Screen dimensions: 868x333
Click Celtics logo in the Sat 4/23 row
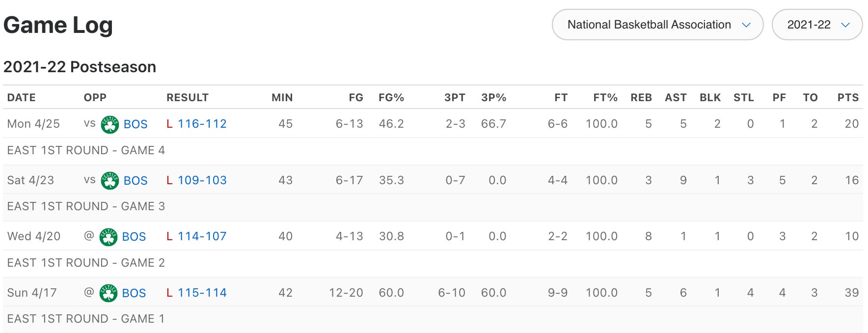[x=109, y=181]
